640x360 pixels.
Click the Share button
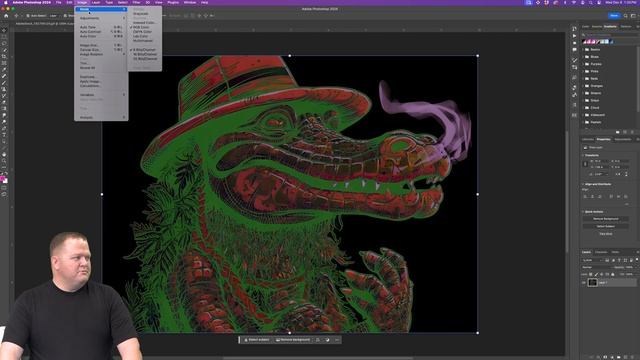pyautogui.click(x=614, y=16)
